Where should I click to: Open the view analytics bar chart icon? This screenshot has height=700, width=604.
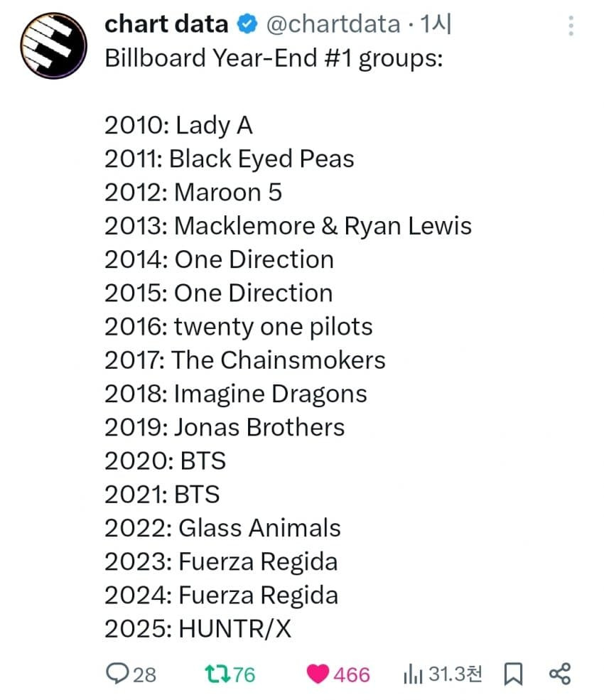pyautogui.click(x=413, y=673)
